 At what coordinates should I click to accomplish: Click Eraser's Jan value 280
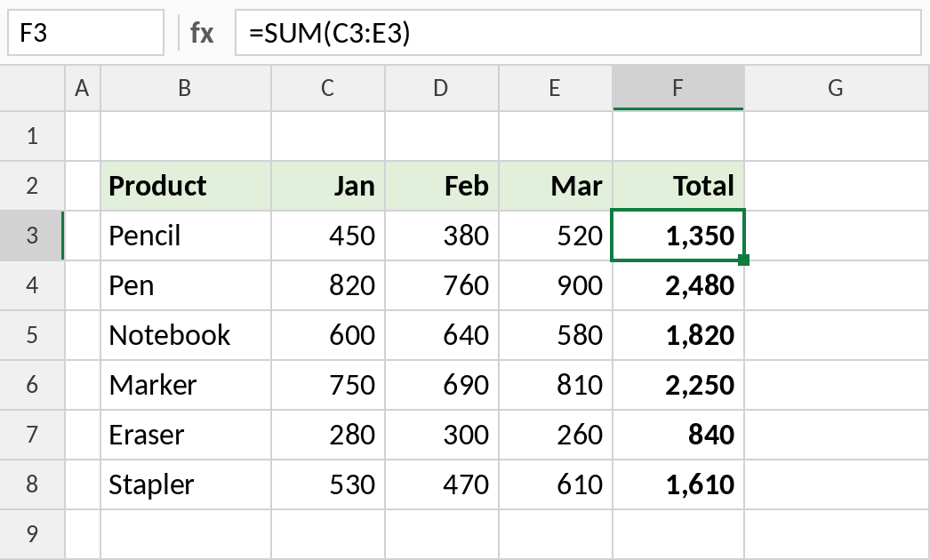[x=328, y=435]
